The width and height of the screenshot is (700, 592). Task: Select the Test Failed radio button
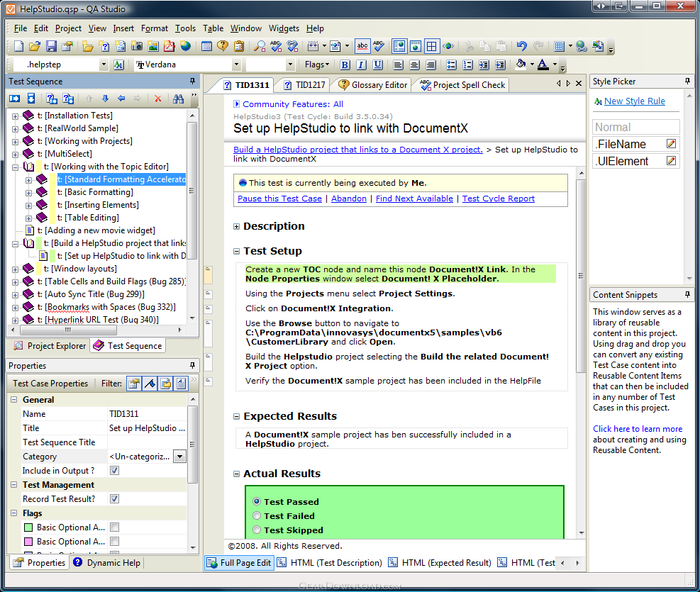257,515
